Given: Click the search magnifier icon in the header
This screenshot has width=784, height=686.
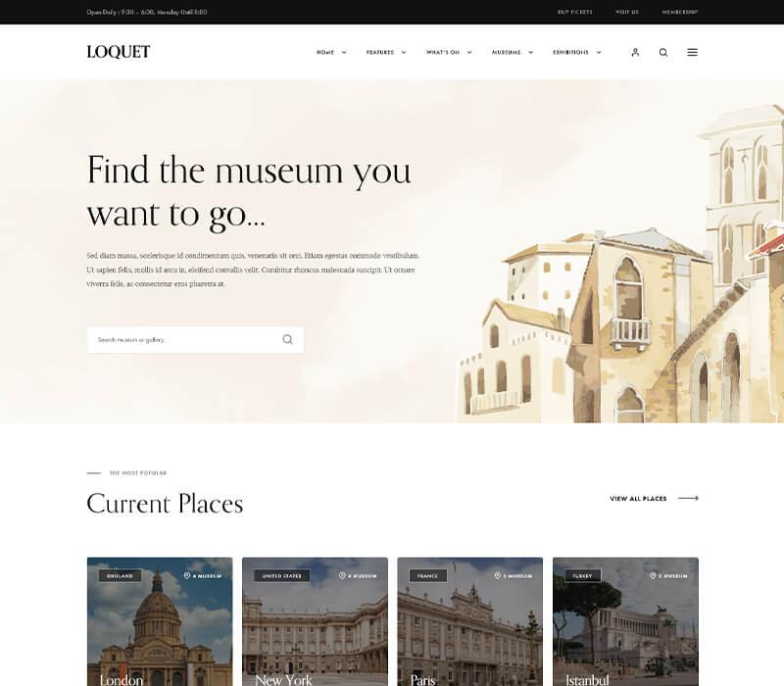Looking at the screenshot, I should (x=662, y=52).
